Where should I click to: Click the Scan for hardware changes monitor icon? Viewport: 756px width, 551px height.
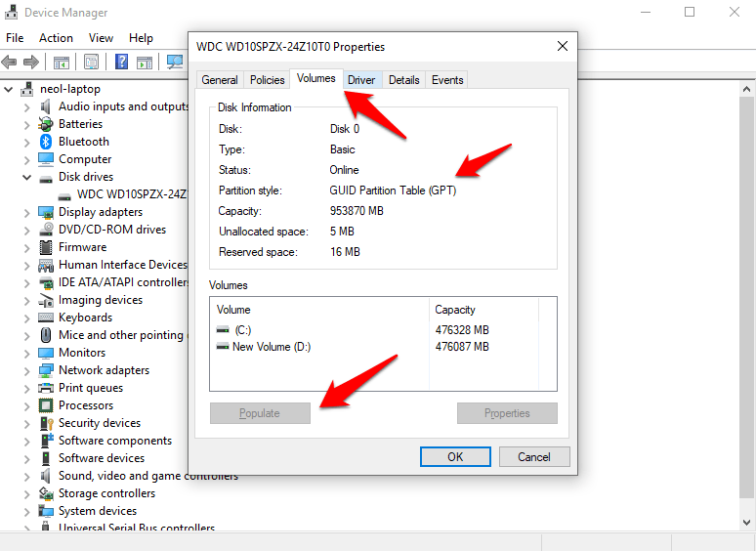pyautogui.click(x=175, y=62)
